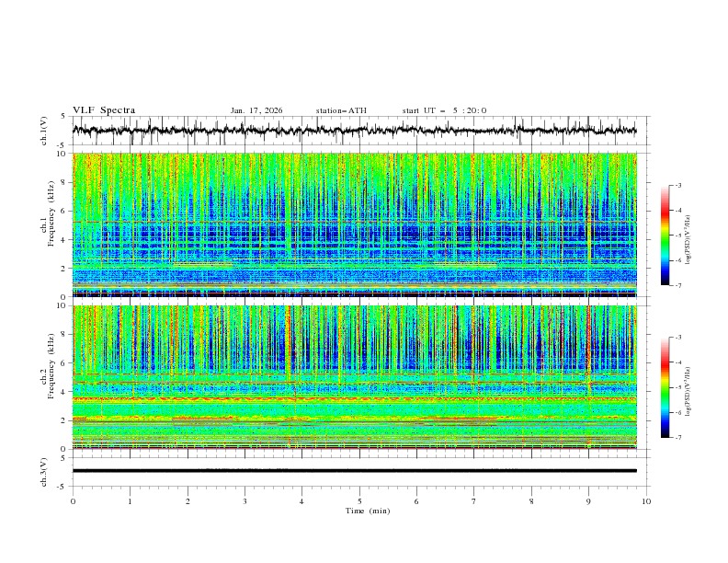Click the -3 label on upper color bar
This screenshot has width=728, height=563.
pyautogui.click(x=678, y=186)
